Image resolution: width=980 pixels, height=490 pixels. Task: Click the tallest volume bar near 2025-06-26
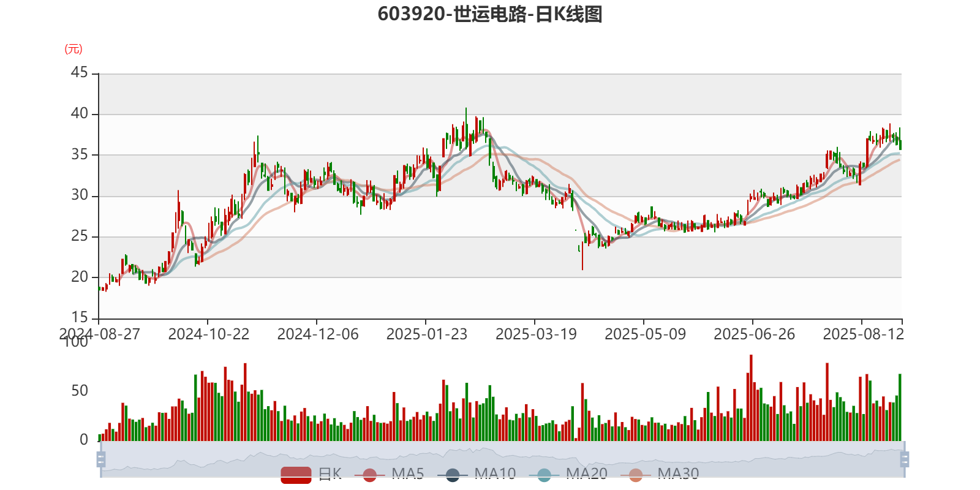click(x=751, y=398)
